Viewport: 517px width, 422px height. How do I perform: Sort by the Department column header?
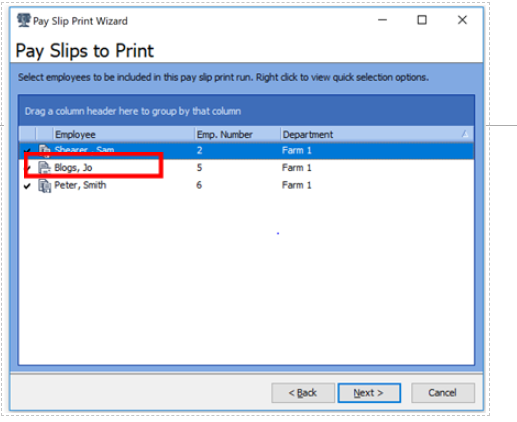[377, 134]
